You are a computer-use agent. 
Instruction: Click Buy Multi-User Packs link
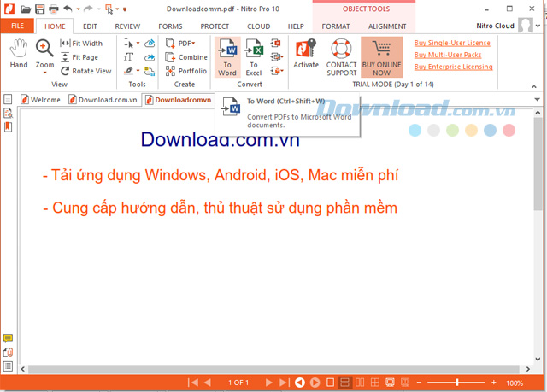pos(448,55)
